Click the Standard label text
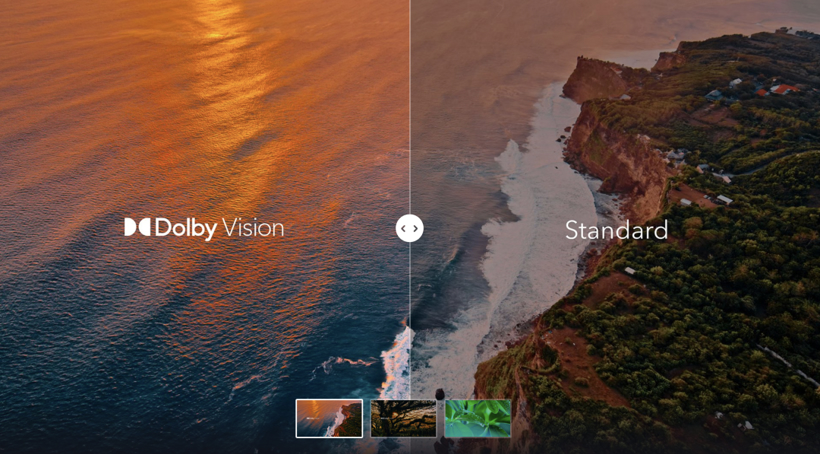This screenshot has width=820, height=454. point(617,230)
